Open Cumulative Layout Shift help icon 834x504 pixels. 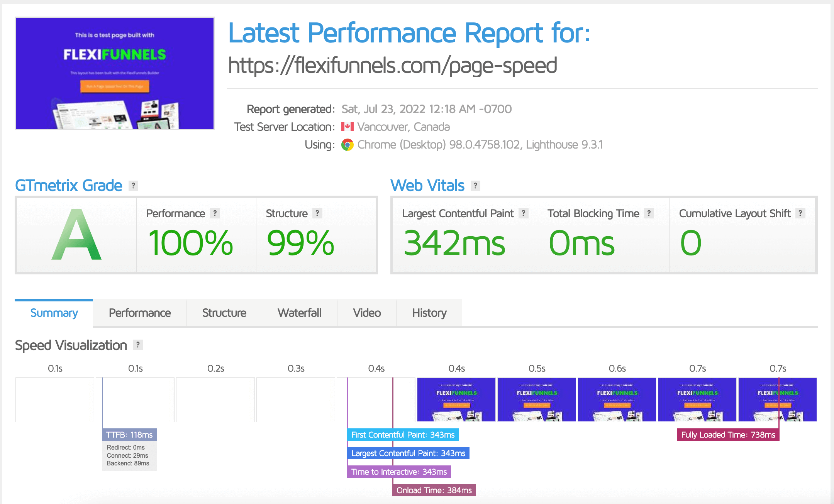pyautogui.click(x=800, y=213)
